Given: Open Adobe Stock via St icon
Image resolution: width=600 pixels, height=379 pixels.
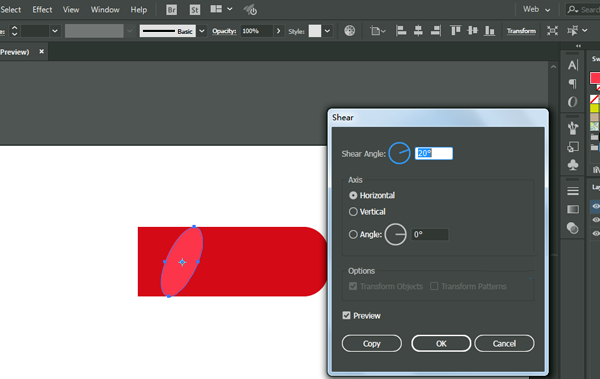Looking at the screenshot, I should click(195, 10).
